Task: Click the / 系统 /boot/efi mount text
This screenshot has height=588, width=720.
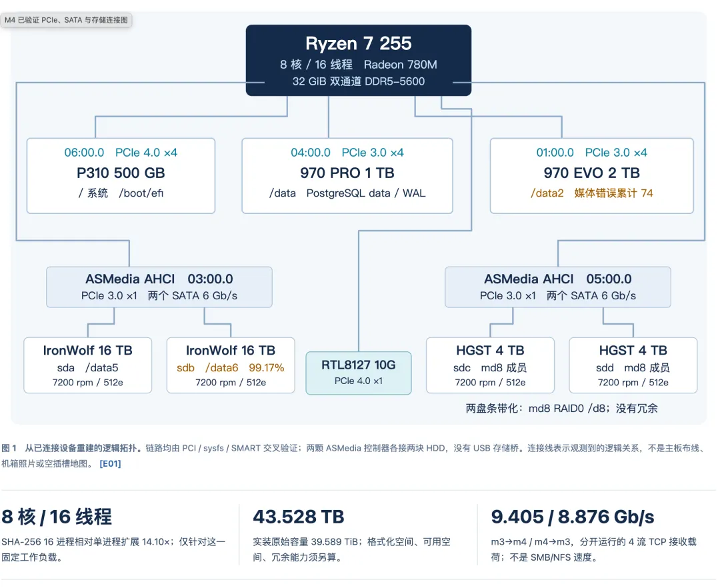Action: [121, 193]
